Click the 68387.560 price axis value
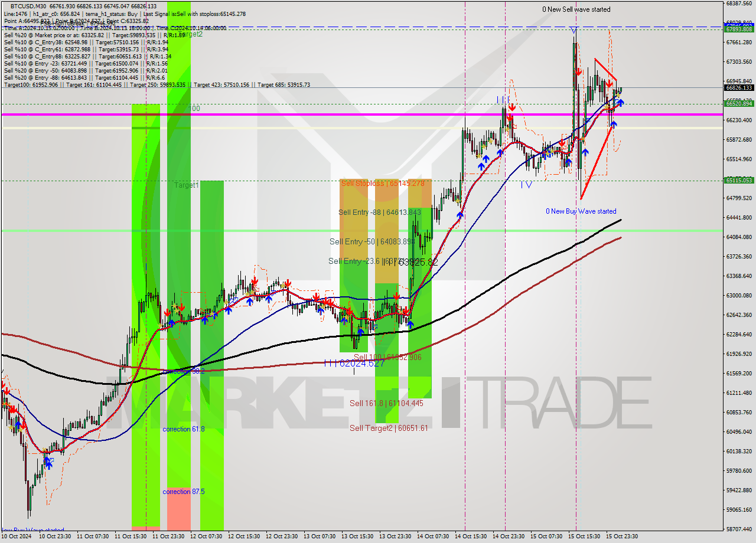Image resolution: width=756 pixels, height=543 pixels. pos(739,4)
